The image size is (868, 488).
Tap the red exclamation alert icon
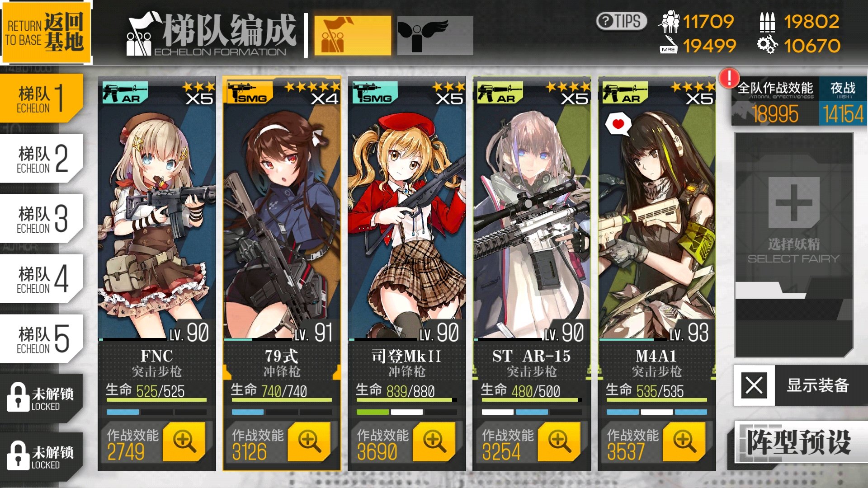coord(729,78)
